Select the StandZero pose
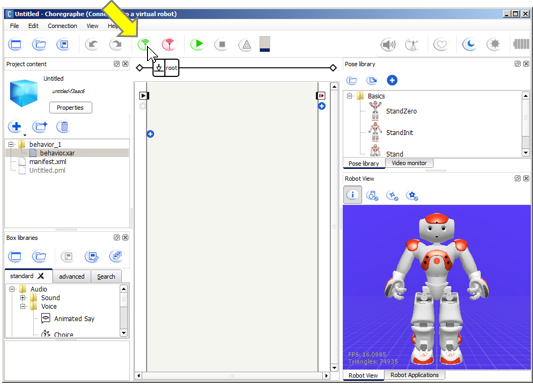This screenshot has width=533, height=390. (393, 111)
